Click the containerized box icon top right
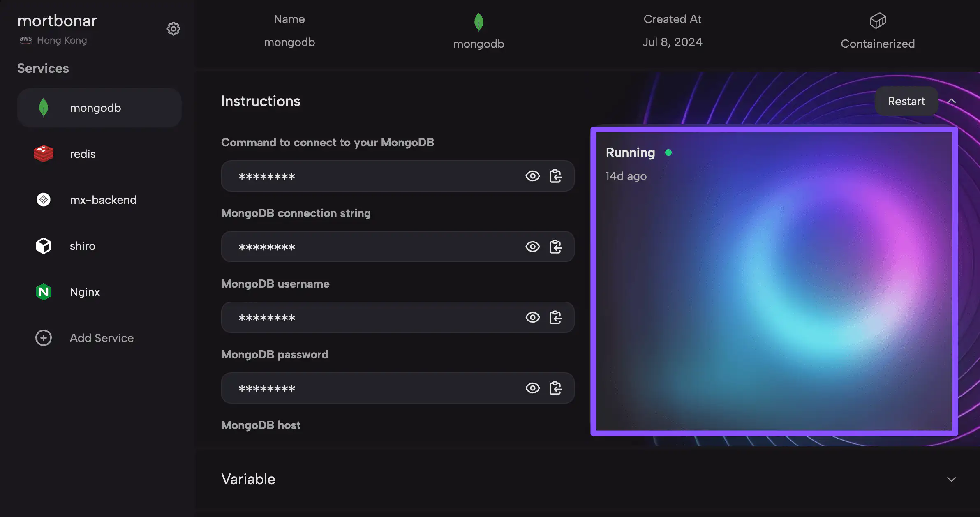The image size is (980, 517). 878,18
